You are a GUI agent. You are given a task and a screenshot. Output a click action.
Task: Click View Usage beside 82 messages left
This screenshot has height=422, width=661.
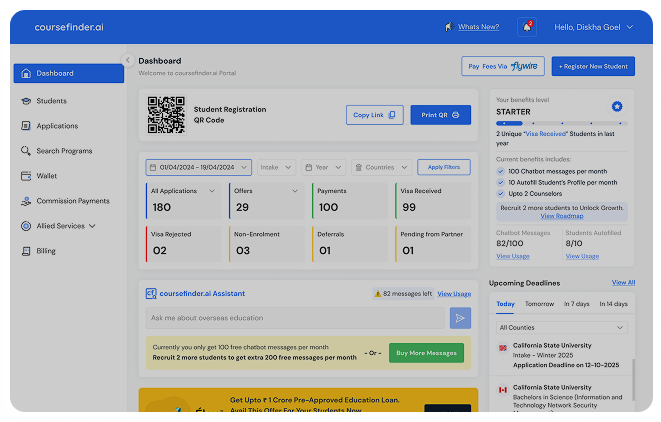pos(454,294)
